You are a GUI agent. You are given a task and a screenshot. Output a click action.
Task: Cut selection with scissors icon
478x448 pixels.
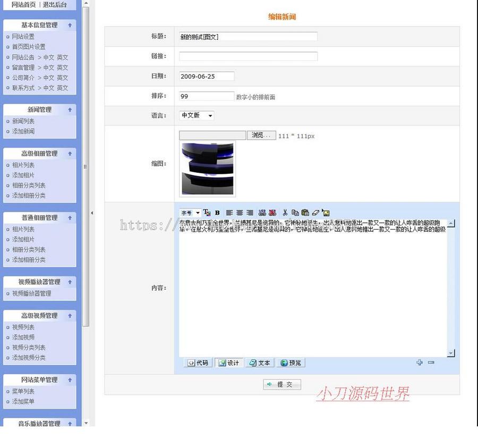coord(285,213)
